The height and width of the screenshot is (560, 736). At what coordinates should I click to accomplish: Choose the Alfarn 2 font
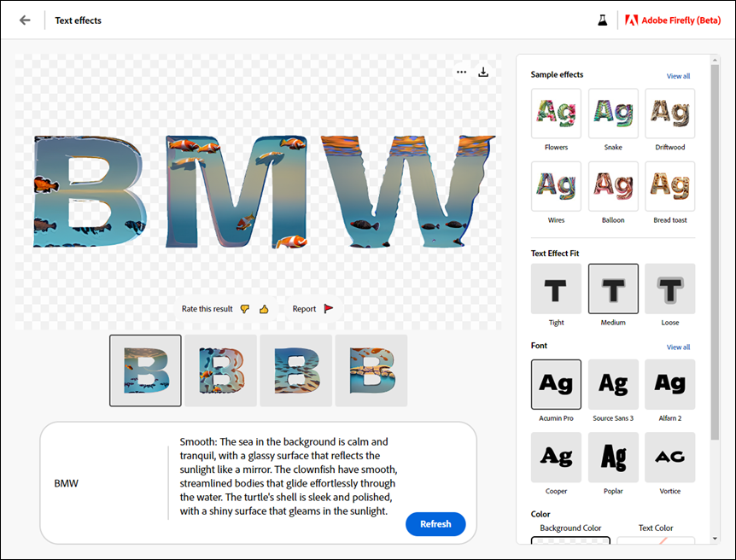pos(669,384)
